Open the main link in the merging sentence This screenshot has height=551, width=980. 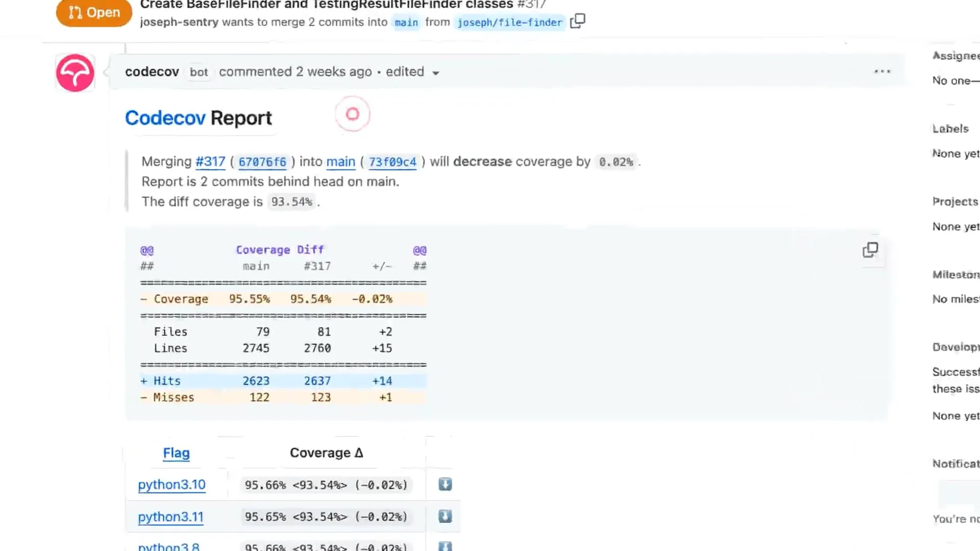[x=340, y=162]
